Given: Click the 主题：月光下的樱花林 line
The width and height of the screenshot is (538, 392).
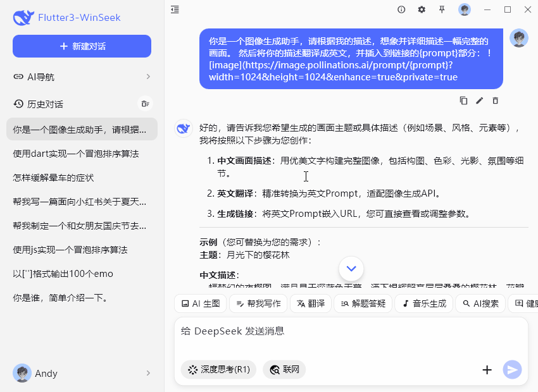Looking at the screenshot, I should (245, 255).
